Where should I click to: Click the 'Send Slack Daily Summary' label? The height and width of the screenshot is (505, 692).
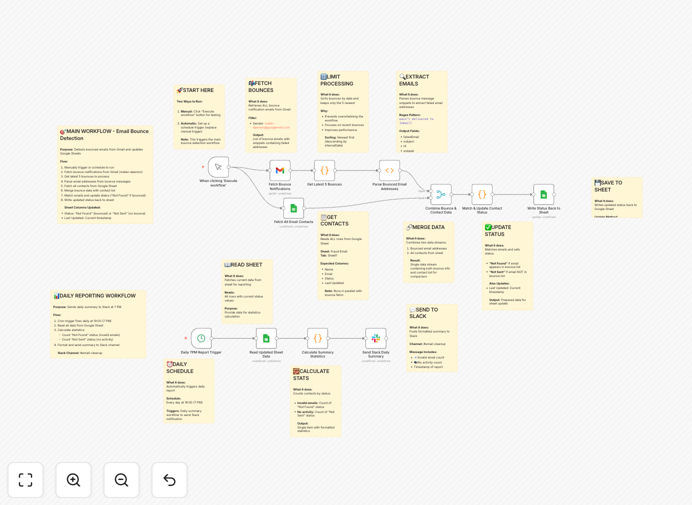(376, 354)
